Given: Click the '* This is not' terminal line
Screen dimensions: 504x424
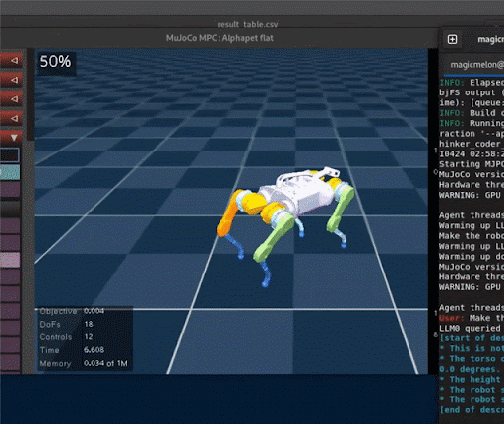Looking at the screenshot, I should [472, 348].
